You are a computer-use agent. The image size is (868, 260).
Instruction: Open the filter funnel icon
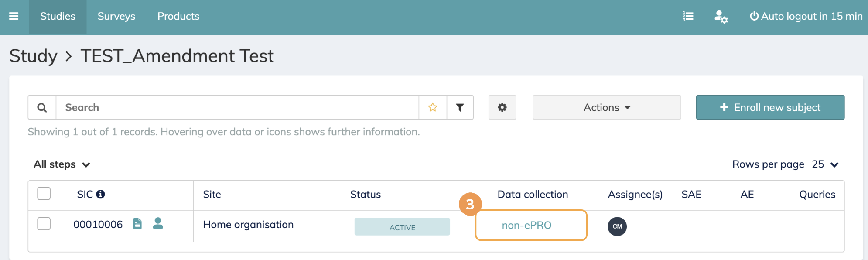(460, 107)
